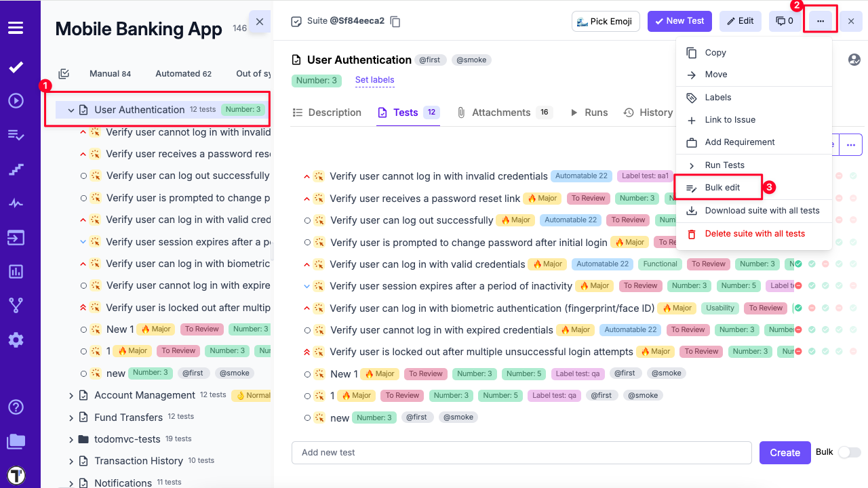Copy the suite ID Sf84eeca2
Image resolution: width=868 pixels, height=488 pixels.
395,22
